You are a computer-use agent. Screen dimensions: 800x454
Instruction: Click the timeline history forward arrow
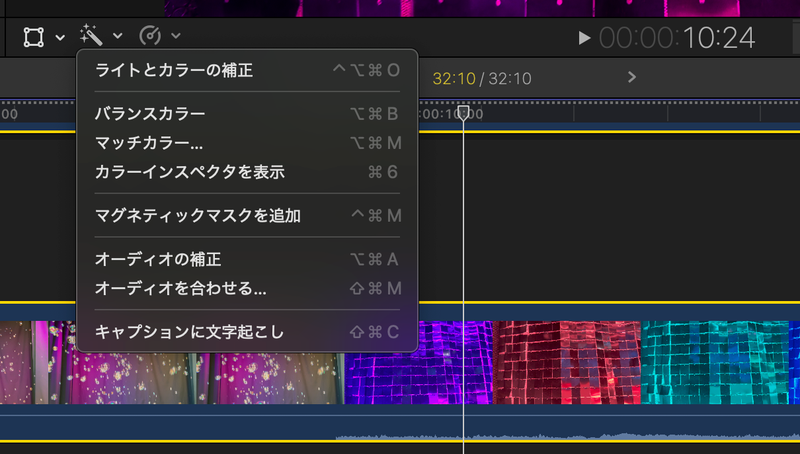tap(632, 77)
